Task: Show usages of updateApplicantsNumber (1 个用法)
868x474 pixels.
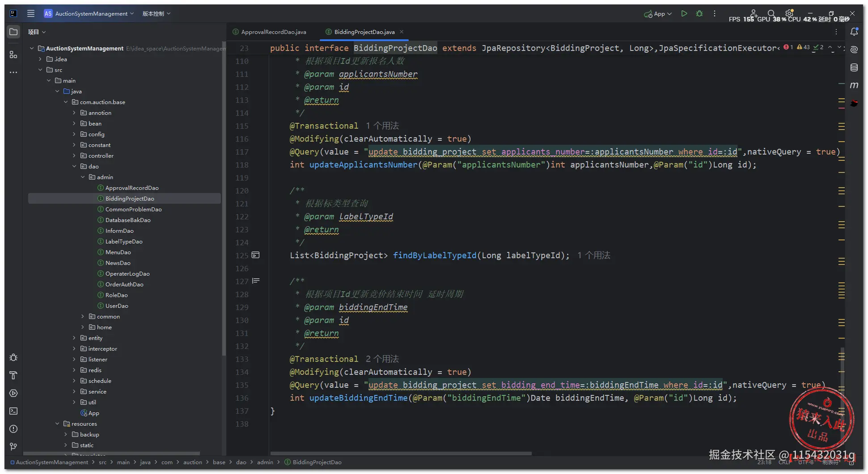Action: point(382,126)
